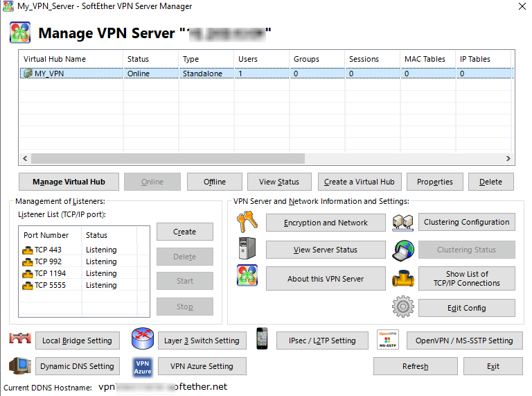532x396 pixels.
Task: Open Local Bridge Setting
Action: click(78, 341)
